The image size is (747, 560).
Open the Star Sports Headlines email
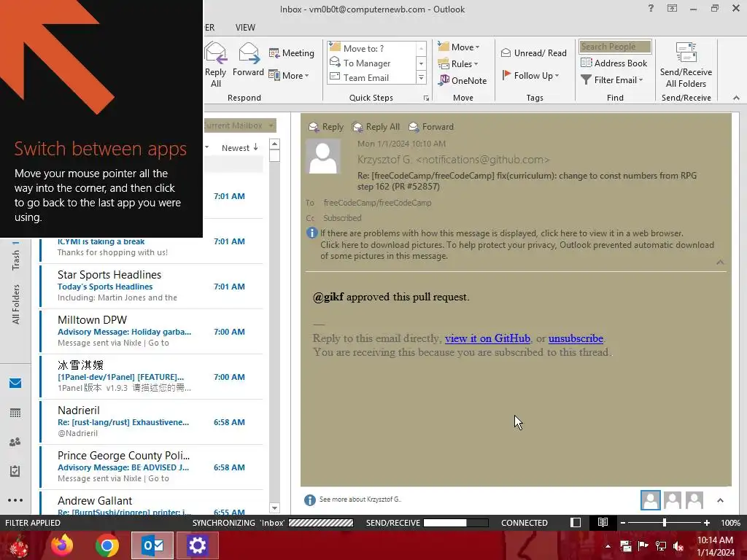coord(152,286)
